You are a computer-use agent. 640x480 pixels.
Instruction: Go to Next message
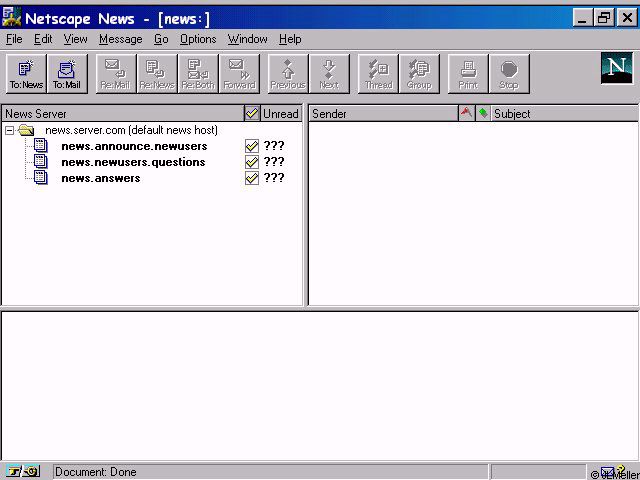[329, 74]
